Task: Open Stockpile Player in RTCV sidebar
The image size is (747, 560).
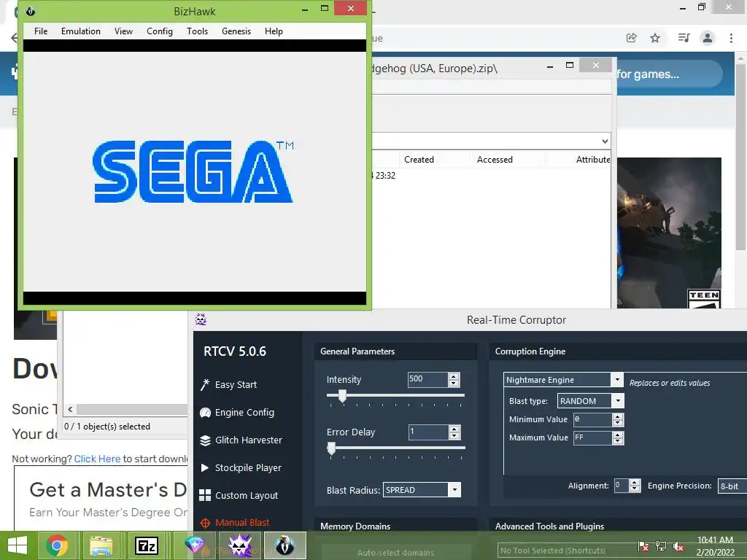Action: tap(241, 467)
